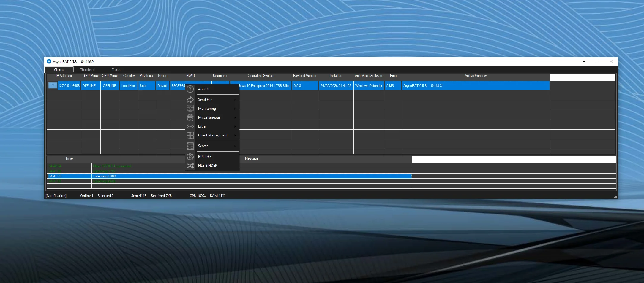Expand the Extra submenu arrow
This screenshot has width=644, height=283.
[235, 126]
